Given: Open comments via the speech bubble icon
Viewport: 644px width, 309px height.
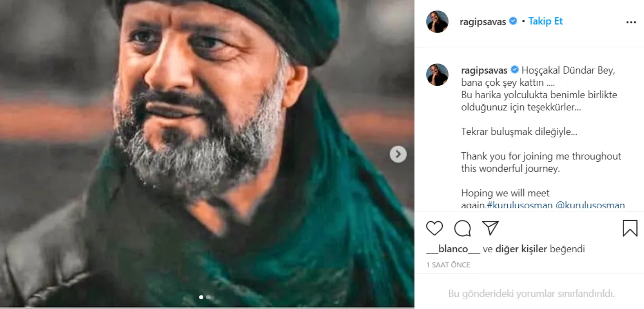Looking at the screenshot, I should tap(463, 228).
